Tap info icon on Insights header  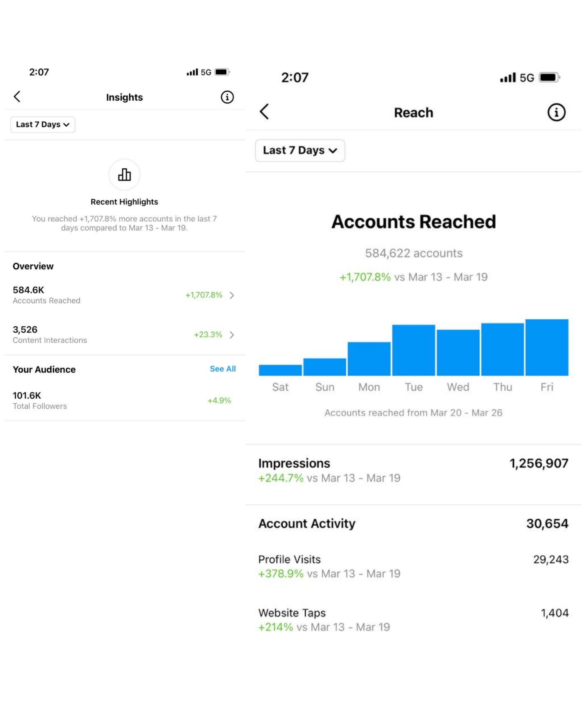tap(227, 97)
